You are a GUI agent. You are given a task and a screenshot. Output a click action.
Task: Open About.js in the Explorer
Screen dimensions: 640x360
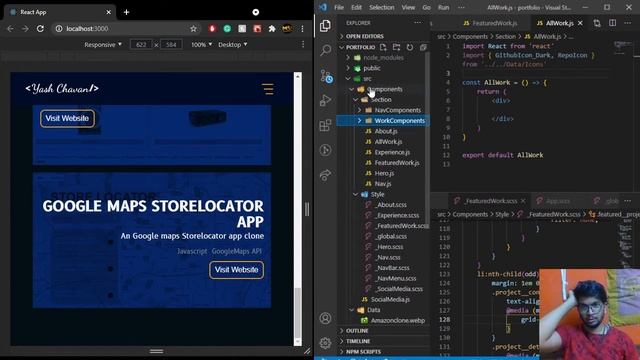pos(386,131)
